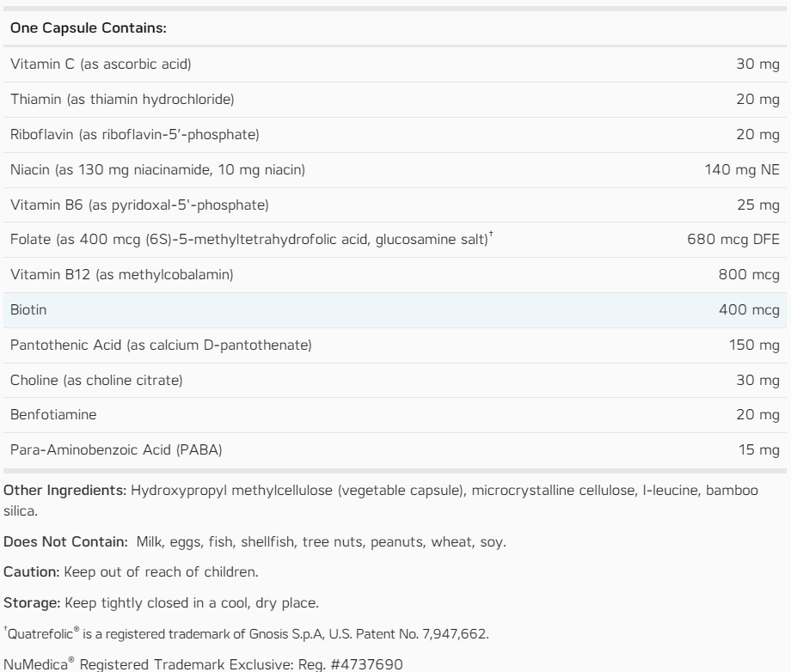Screen dimensions: 791x672
Task: Click the 800 mcg amount
Action: [749, 275]
